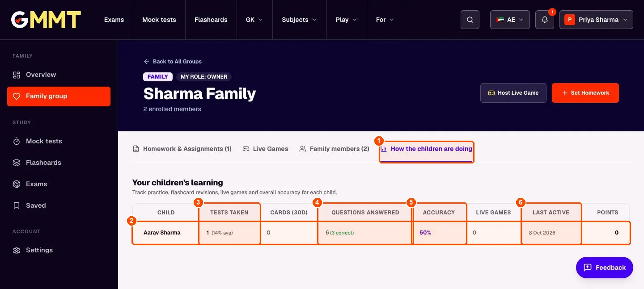Click the MY ROLE: OWNER badge
This screenshot has height=289, width=644.
tap(204, 77)
